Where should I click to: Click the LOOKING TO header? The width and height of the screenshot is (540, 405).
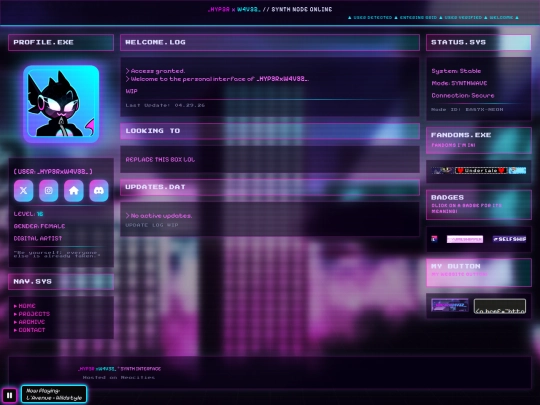(270, 131)
